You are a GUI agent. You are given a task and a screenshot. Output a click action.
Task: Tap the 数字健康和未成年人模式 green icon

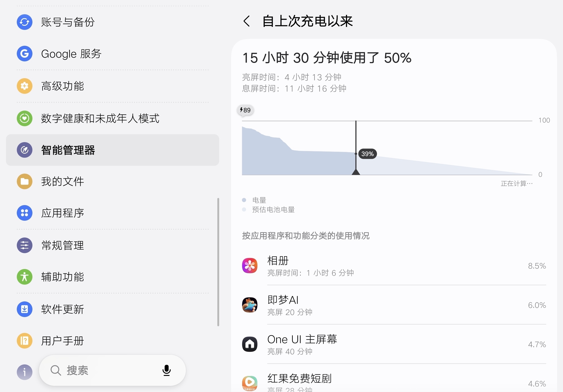[x=25, y=118]
